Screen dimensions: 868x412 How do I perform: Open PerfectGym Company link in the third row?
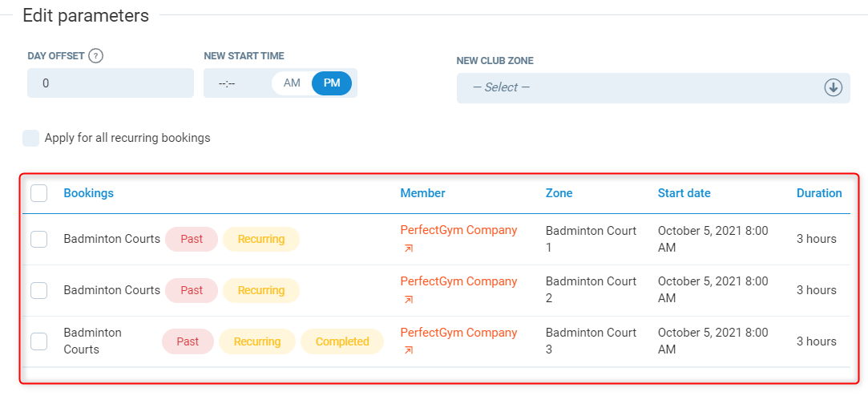click(x=458, y=333)
